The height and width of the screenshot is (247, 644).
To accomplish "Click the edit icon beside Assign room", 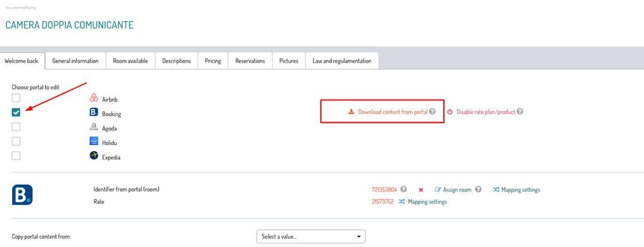I will pos(438,190).
